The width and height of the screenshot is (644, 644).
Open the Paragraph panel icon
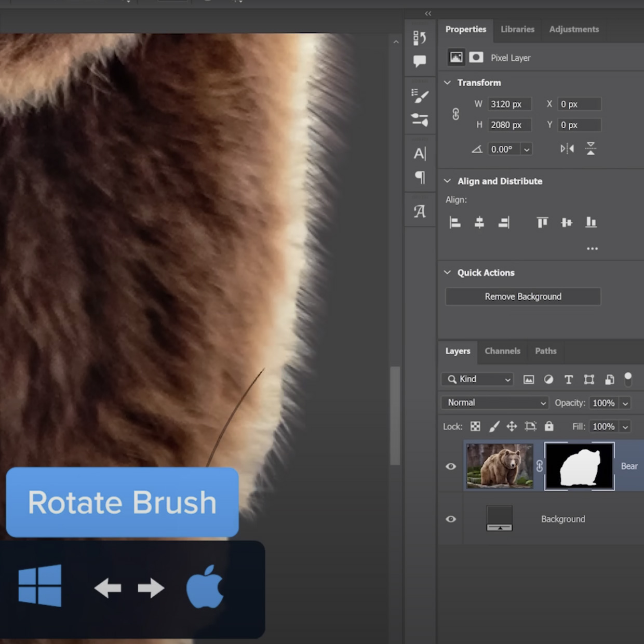pyautogui.click(x=420, y=178)
